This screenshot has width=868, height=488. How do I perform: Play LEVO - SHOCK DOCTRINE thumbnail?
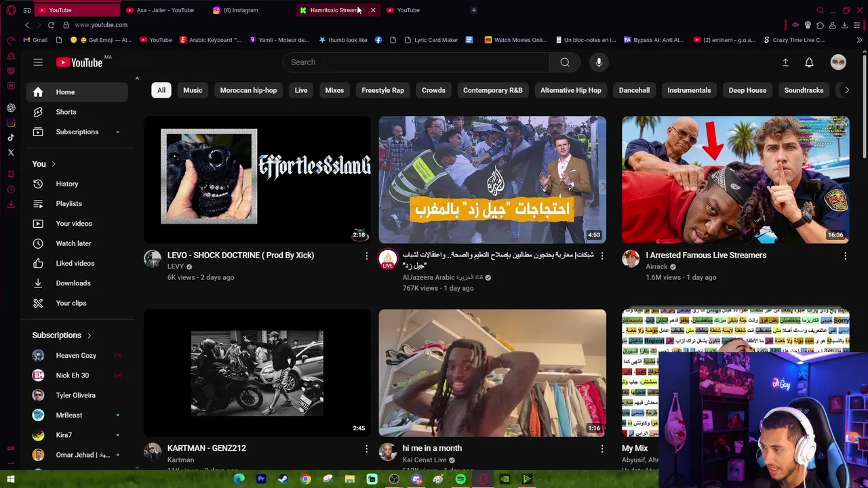[x=257, y=180]
